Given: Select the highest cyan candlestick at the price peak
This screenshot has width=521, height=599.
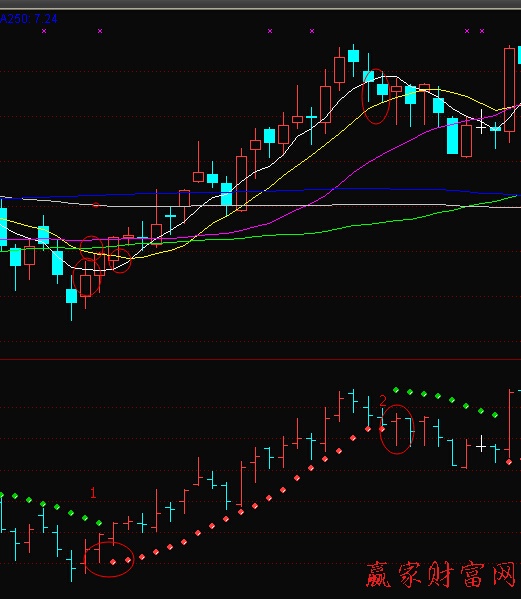Looking at the screenshot, I should tap(353, 57).
